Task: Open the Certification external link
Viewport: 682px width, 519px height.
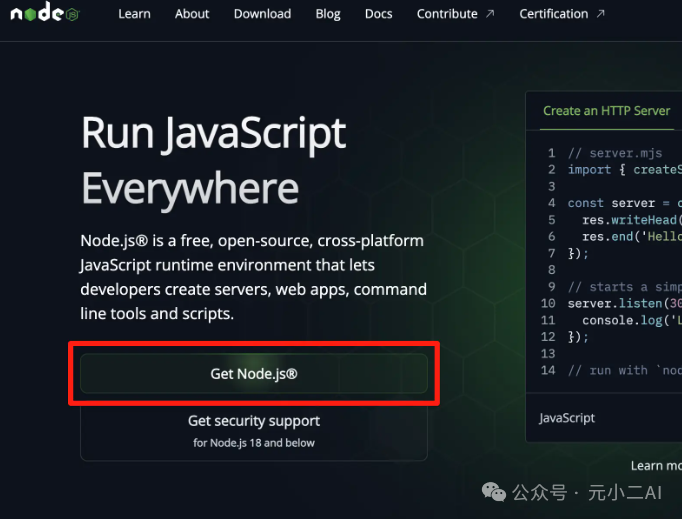Action: pos(562,14)
